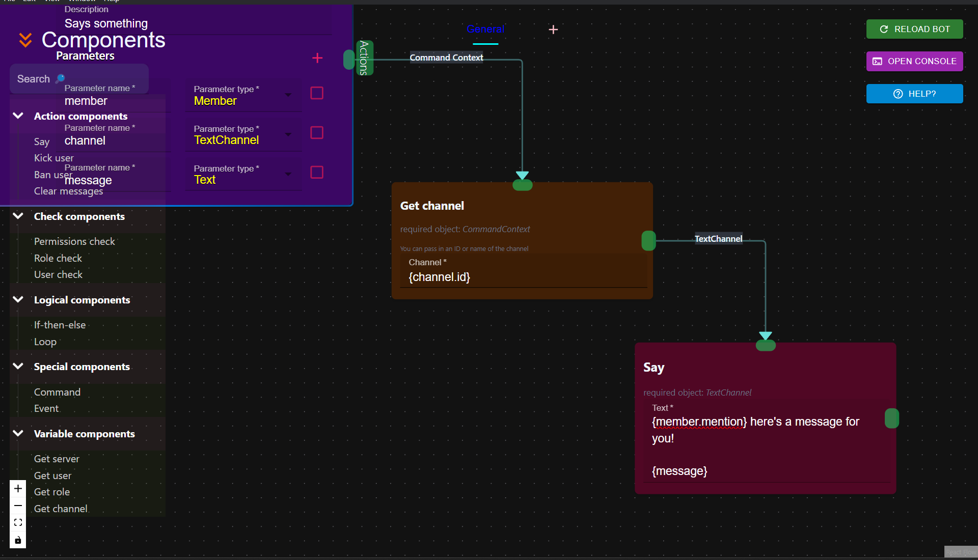Screen dimensions: 978x560
Task: Click the plus icon next to General tab
Action: (x=553, y=30)
